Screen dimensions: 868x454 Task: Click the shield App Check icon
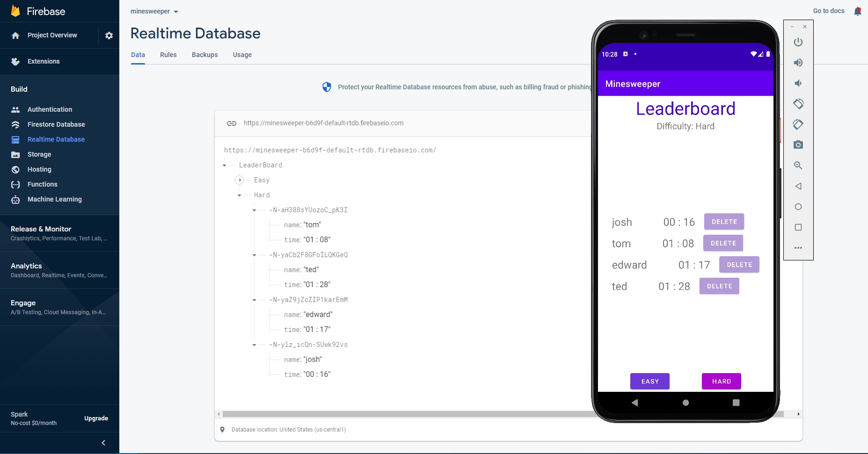327,87
